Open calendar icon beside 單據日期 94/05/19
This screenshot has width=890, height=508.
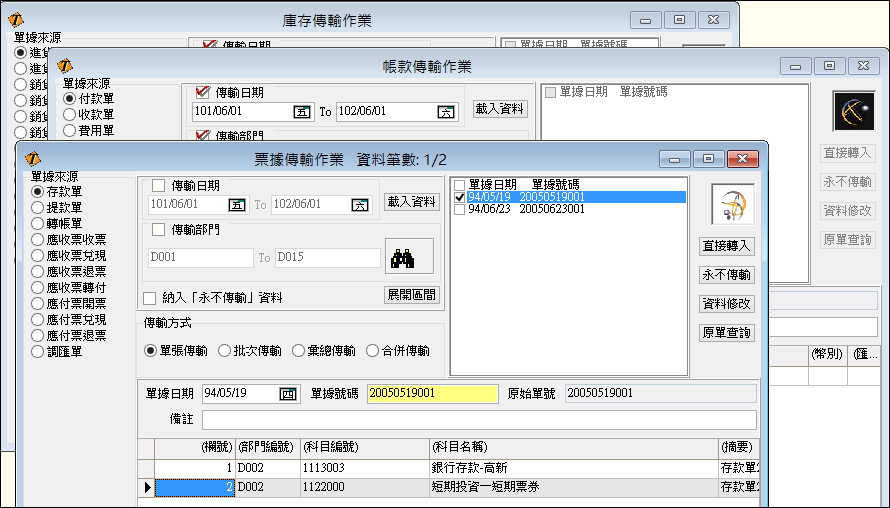click(x=288, y=393)
